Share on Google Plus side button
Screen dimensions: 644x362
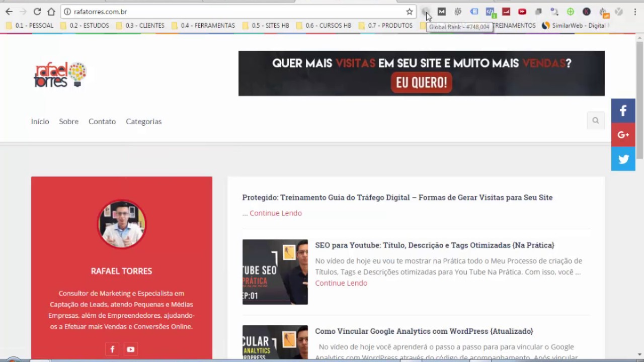coord(623,135)
